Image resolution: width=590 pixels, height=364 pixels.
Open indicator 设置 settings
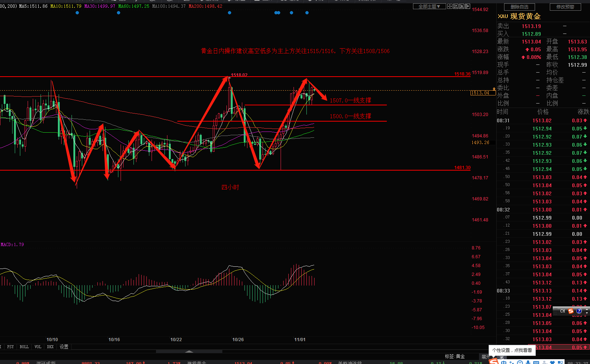pyautogui.click(x=64, y=347)
